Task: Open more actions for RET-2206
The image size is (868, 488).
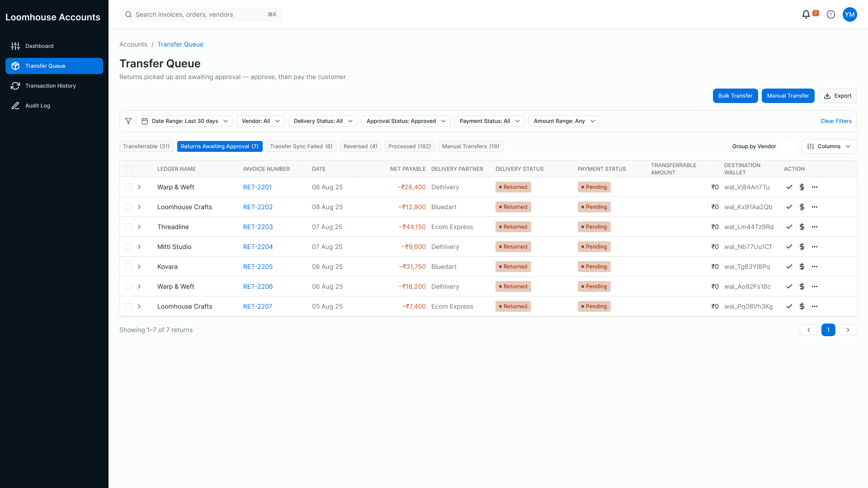Action: [815, 286]
